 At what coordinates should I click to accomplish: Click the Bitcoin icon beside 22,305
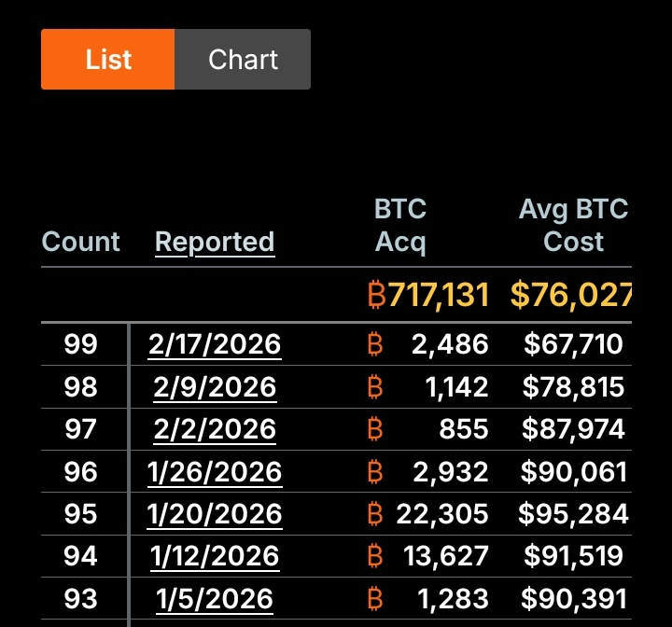coord(375,514)
